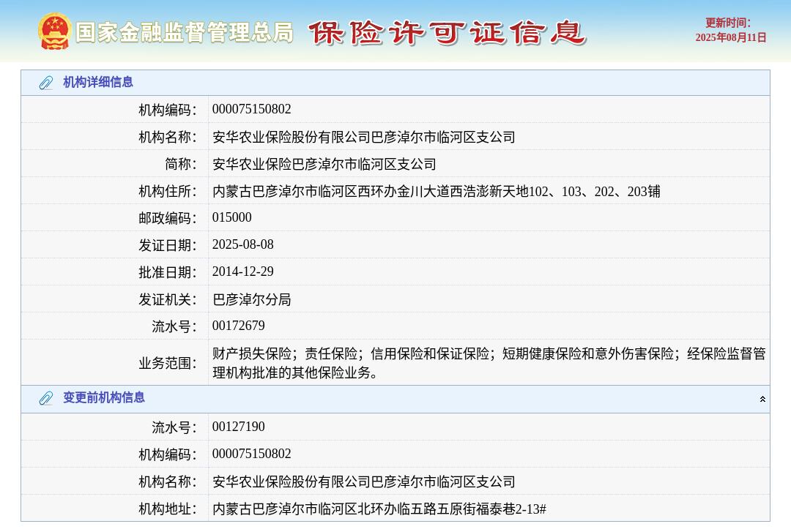Select the approval date 2014-12-29

[x=242, y=271]
